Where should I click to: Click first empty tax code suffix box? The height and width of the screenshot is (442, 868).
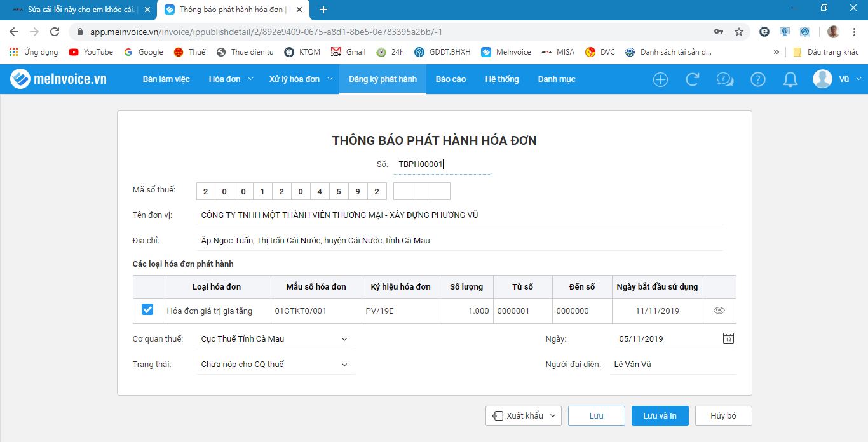point(403,191)
